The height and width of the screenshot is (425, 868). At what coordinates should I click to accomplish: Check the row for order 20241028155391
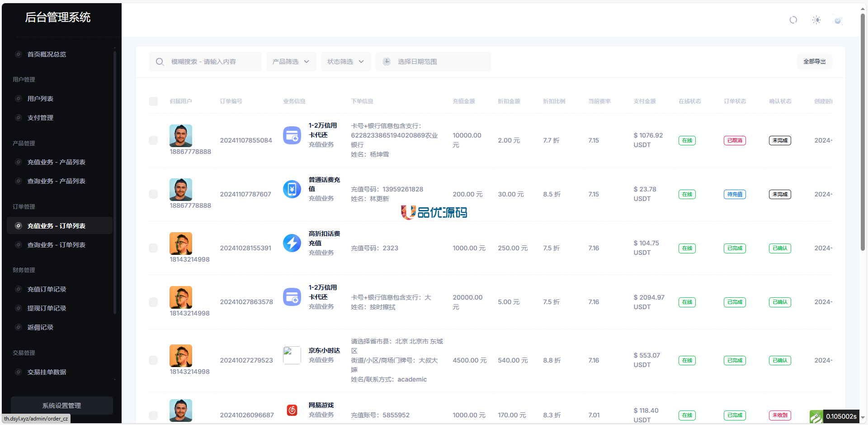tap(153, 248)
